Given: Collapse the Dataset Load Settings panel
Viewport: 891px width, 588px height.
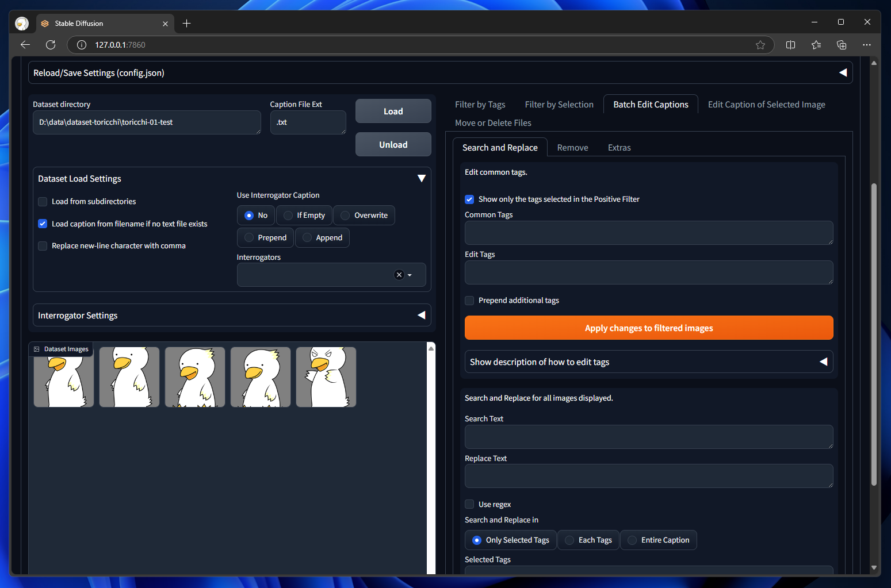Looking at the screenshot, I should [421, 179].
